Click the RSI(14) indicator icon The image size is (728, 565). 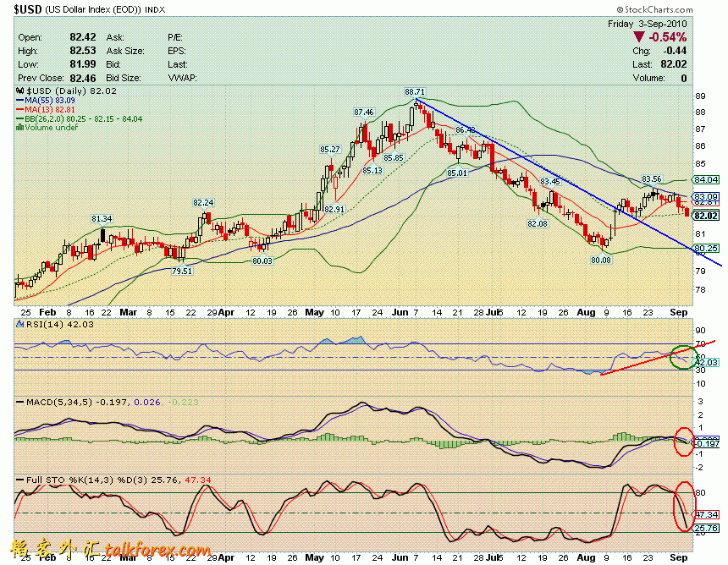tap(20, 324)
